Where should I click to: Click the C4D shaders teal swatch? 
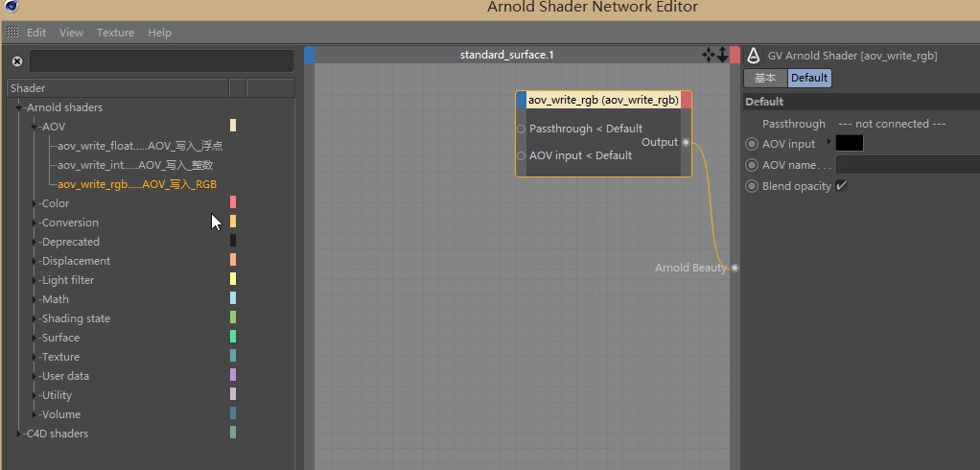coord(233,433)
